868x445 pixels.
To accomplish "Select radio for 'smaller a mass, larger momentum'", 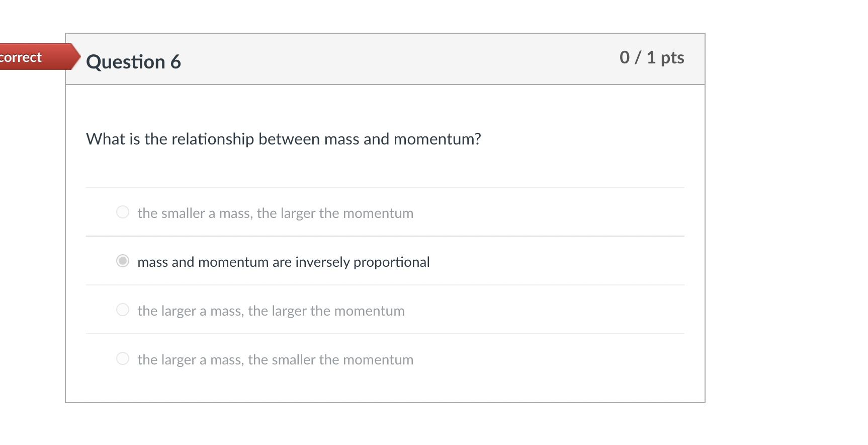I will [x=123, y=212].
